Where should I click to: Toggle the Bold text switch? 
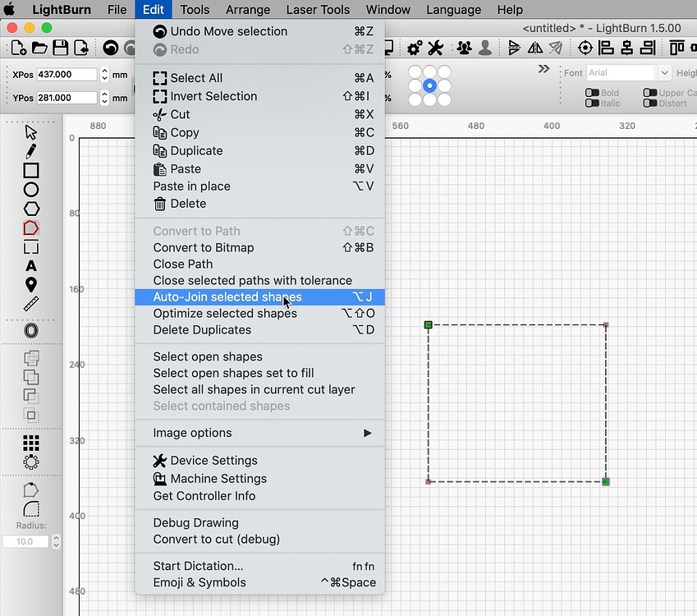coord(592,93)
